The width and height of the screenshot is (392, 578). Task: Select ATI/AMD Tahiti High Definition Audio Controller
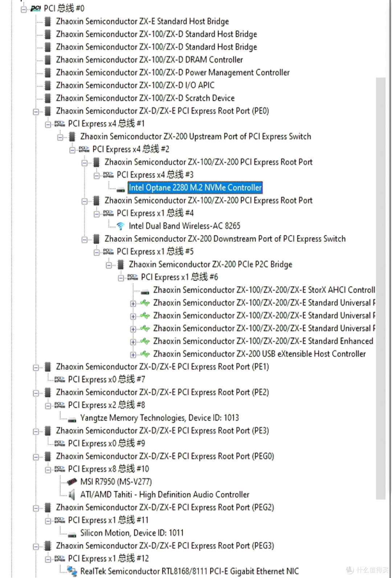click(165, 495)
